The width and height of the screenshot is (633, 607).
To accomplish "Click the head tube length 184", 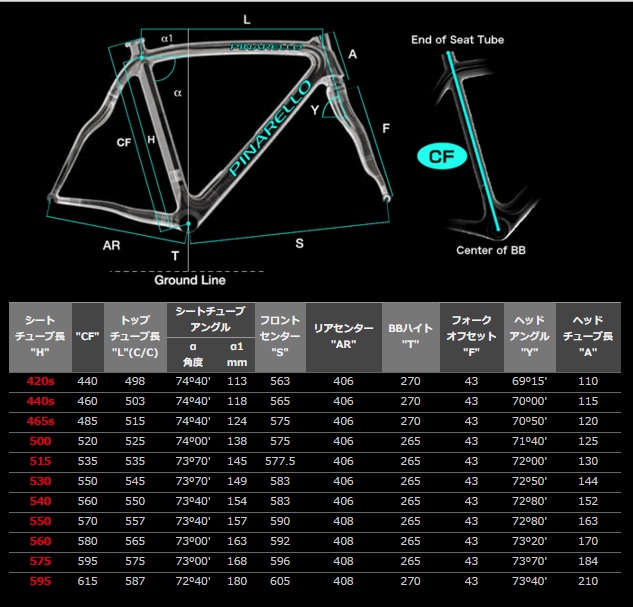I will click(588, 561).
